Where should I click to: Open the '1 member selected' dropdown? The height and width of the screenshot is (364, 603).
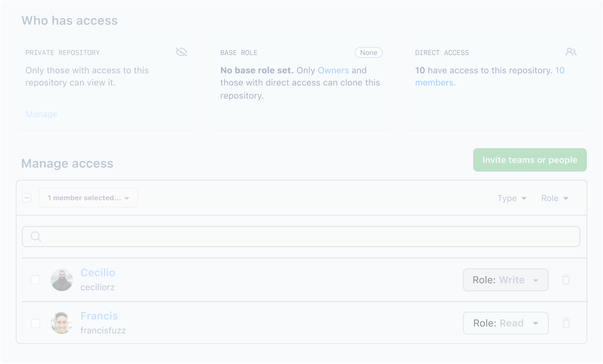(88, 198)
